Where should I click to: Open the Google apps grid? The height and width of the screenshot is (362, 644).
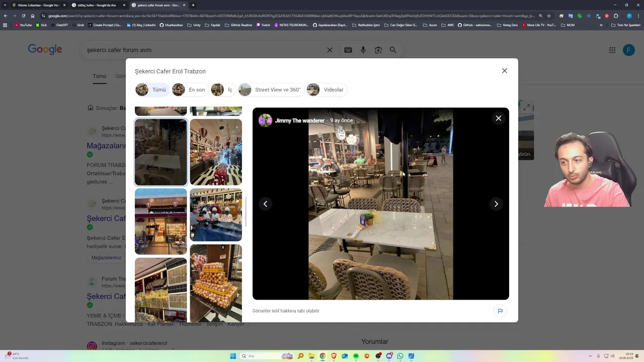[612, 50]
